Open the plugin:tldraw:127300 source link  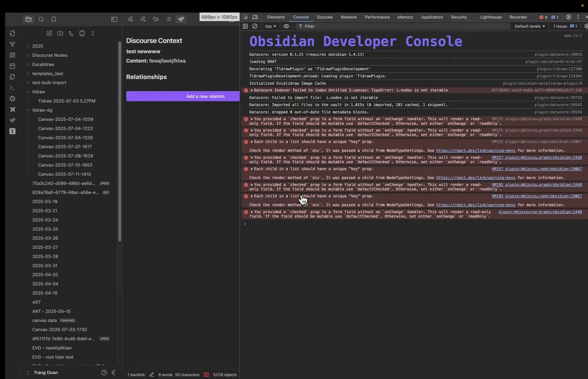click(x=560, y=69)
